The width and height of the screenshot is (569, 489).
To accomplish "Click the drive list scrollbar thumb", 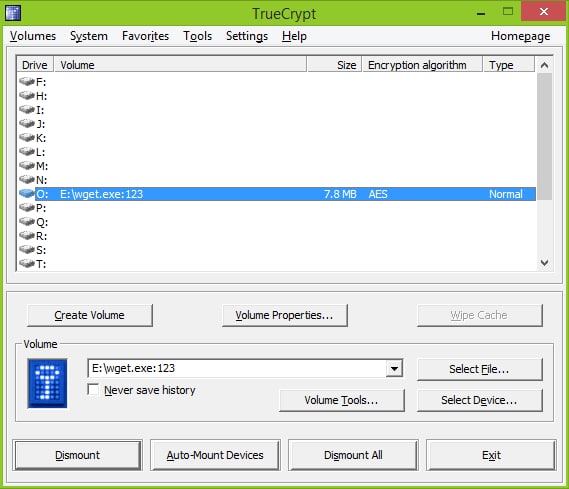I will pyautogui.click(x=544, y=136).
